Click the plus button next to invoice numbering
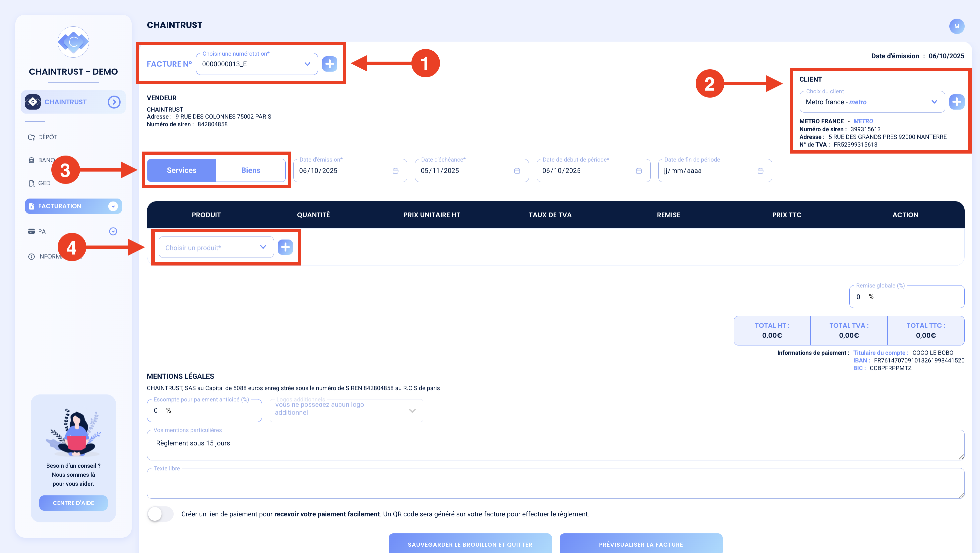This screenshot has height=553, width=980. [x=329, y=64]
